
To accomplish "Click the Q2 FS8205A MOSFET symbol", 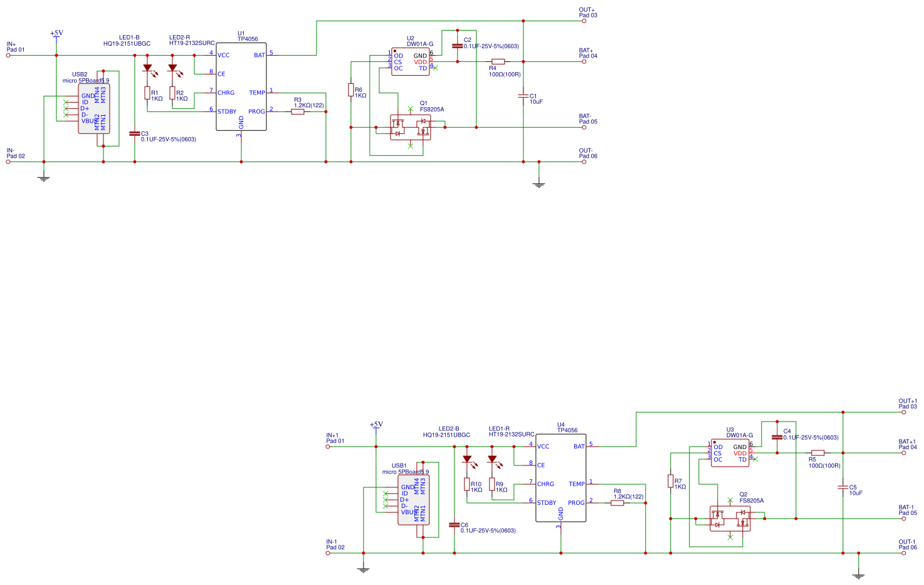I will click(x=730, y=519).
